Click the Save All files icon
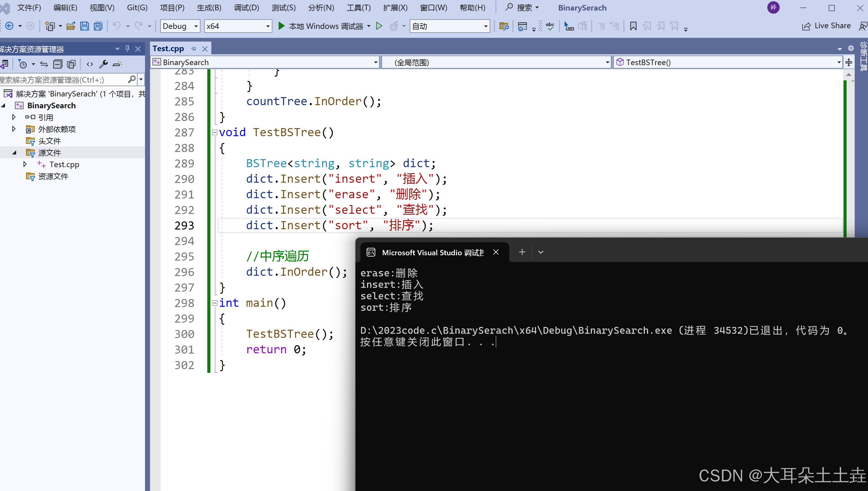868x491 pixels. [x=97, y=26]
